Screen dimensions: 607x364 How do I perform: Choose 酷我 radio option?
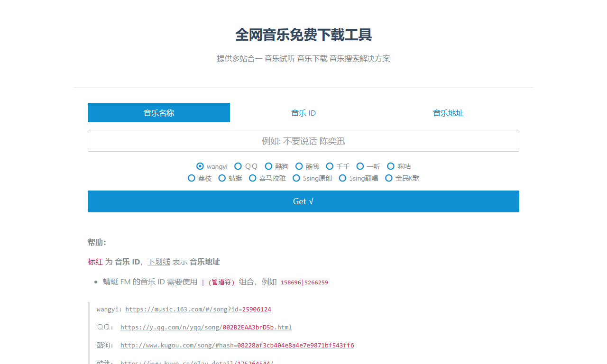coord(307,166)
